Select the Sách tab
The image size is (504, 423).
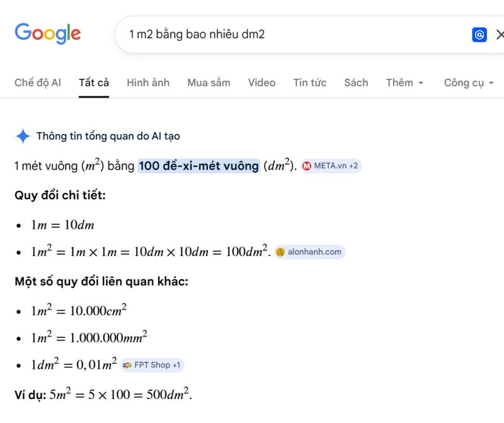click(356, 83)
